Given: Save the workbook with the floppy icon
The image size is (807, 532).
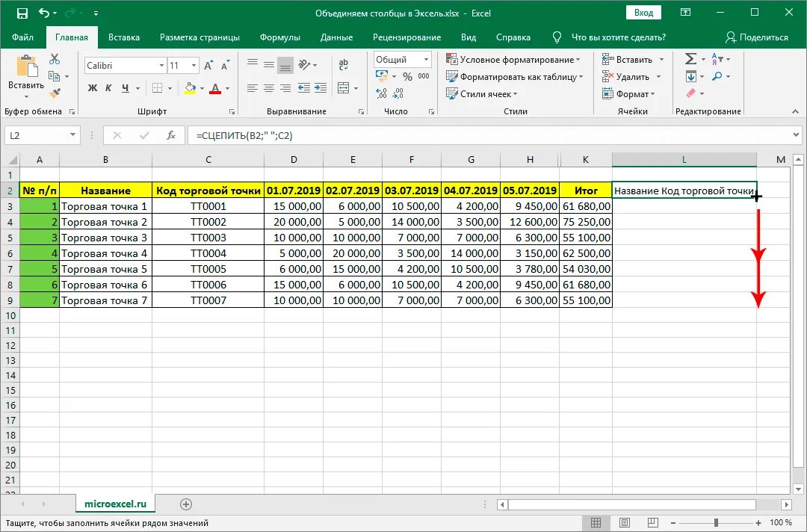Looking at the screenshot, I should [22, 13].
